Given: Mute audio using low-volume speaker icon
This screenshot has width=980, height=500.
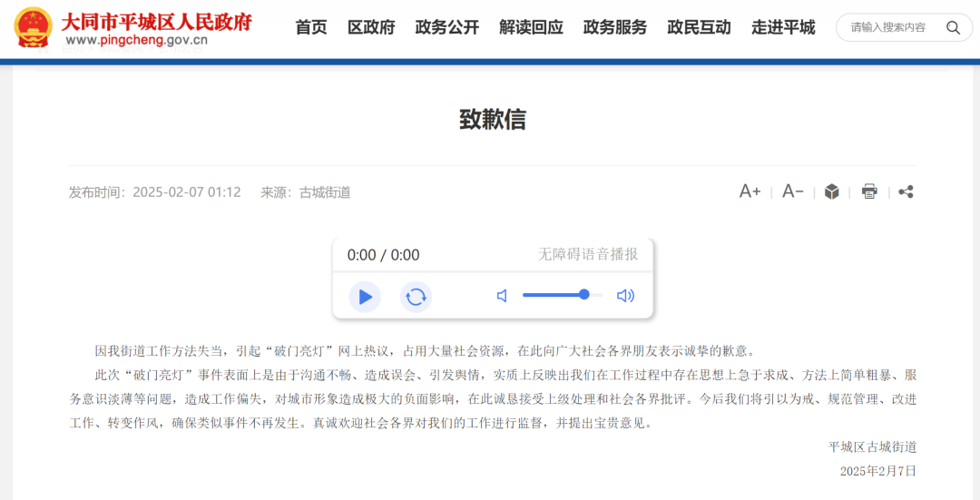Looking at the screenshot, I should (502, 296).
